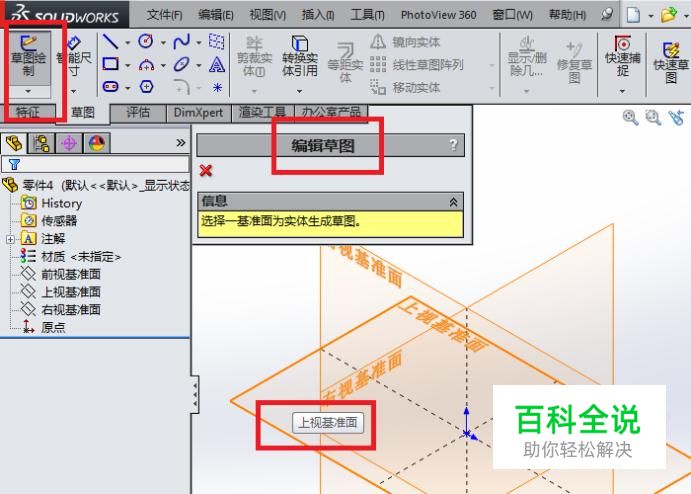Select the Circle sketch tool
This screenshot has width=691, height=494.
click(146, 42)
